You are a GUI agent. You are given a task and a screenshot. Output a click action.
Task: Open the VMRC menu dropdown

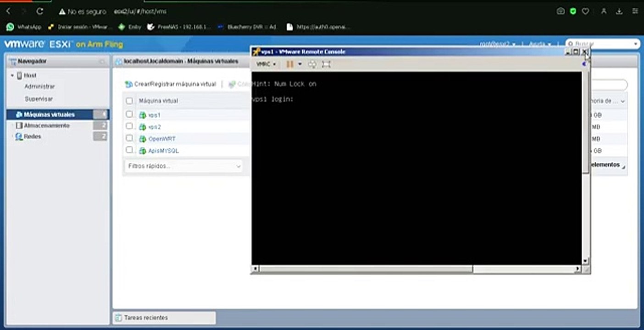click(266, 64)
